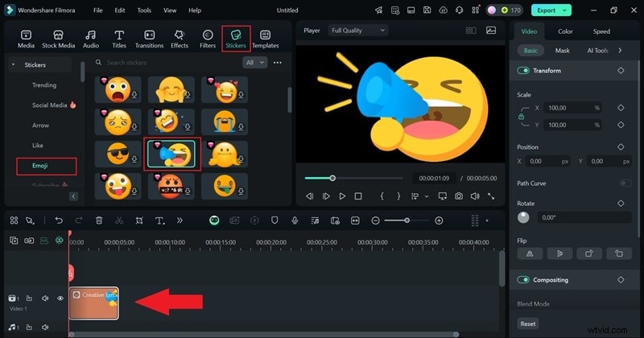Collapse the sticker sidebar with left chevron
The height and width of the screenshot is (338, 644).
(x=73, y=196)
